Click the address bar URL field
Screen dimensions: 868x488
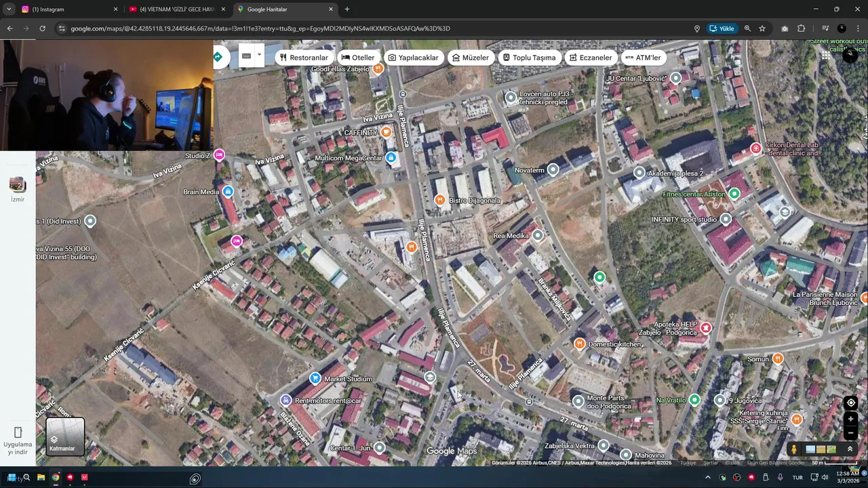coord(373,28)
